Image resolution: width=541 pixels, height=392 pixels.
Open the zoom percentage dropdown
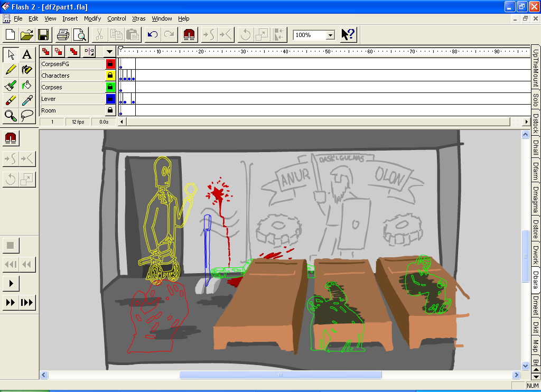point(330,35)
